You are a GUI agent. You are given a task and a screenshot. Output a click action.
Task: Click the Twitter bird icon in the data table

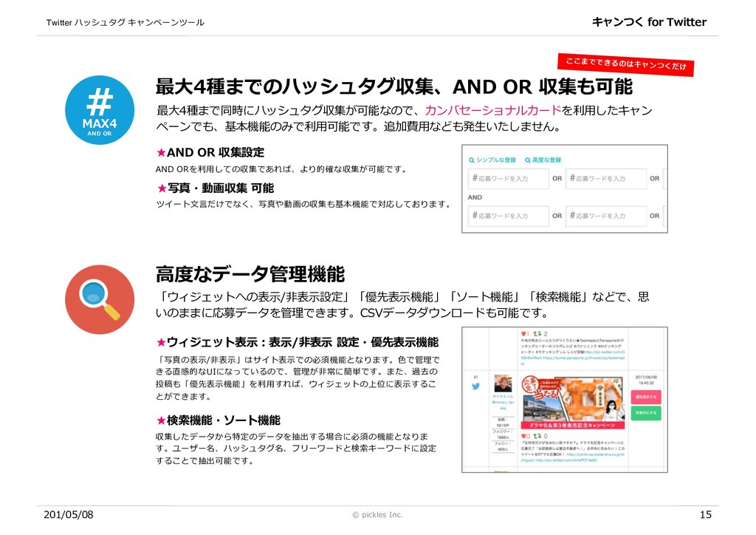coord(476,386)
